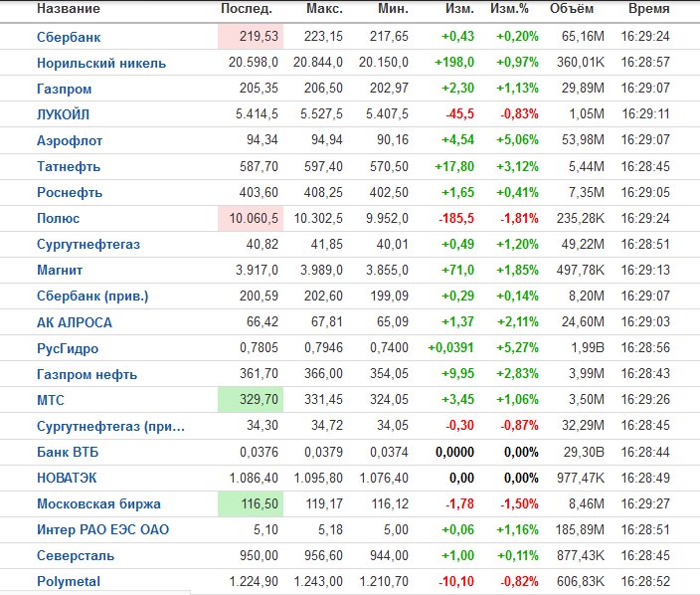Sort by the Изм.% column header
This screenshot has width=700, height=595.
click(509, 9)
